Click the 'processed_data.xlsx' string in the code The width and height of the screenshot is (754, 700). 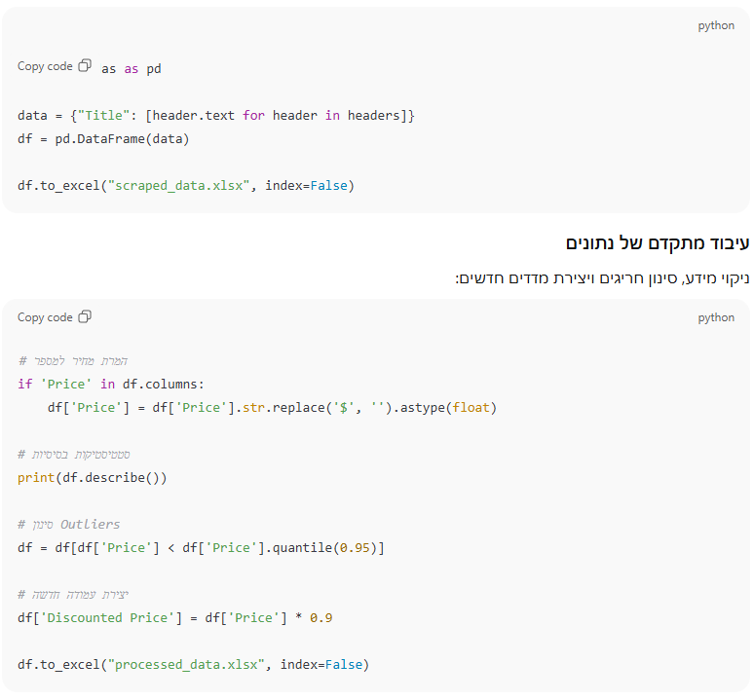[x=189, y=664]
